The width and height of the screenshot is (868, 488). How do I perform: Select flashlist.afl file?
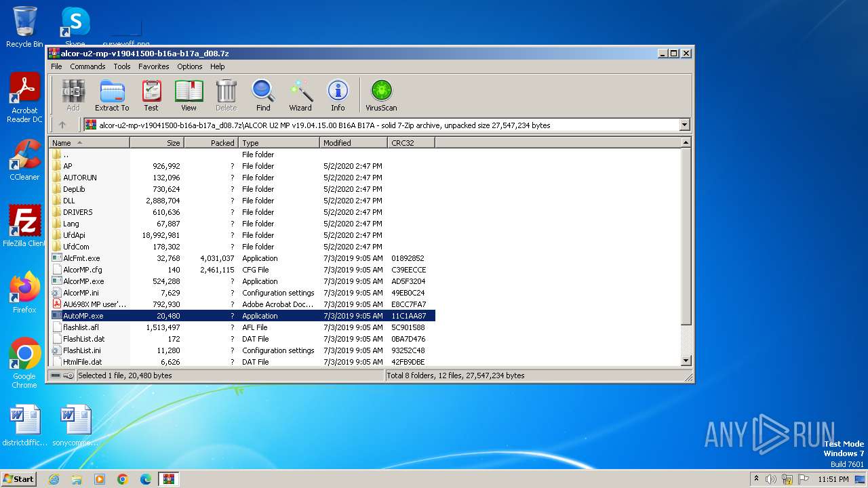242,327
